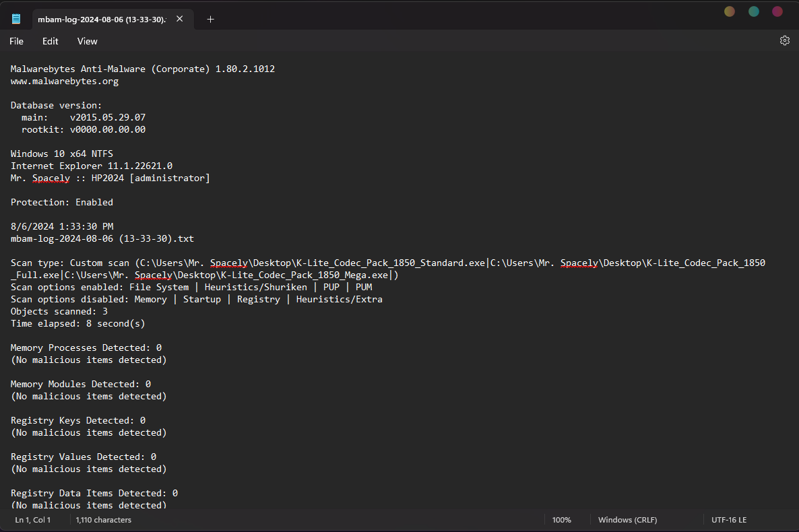The width and height of the screenshot is (799, 532).
Task: Click the Windows 10 x64 NTFS line
Action: point(62,154)
